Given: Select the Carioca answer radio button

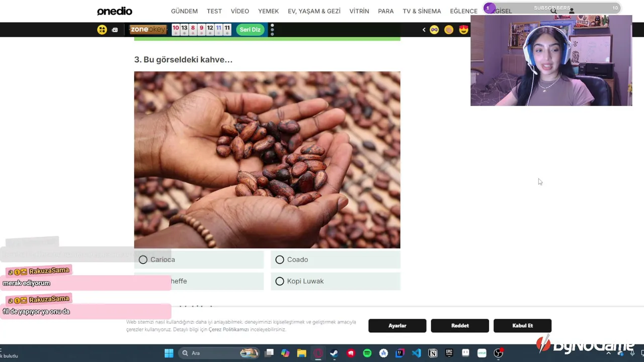Looking at the screenshot, I should click(143, 259).
